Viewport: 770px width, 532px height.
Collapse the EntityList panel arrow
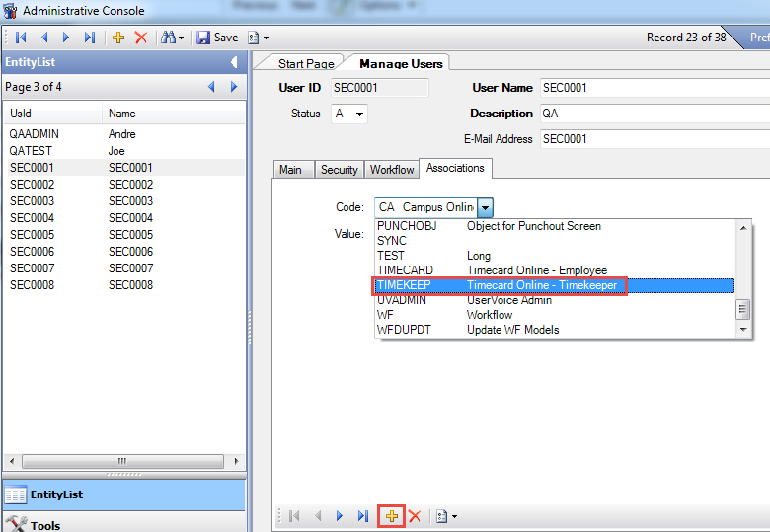[x=234, y=62]
